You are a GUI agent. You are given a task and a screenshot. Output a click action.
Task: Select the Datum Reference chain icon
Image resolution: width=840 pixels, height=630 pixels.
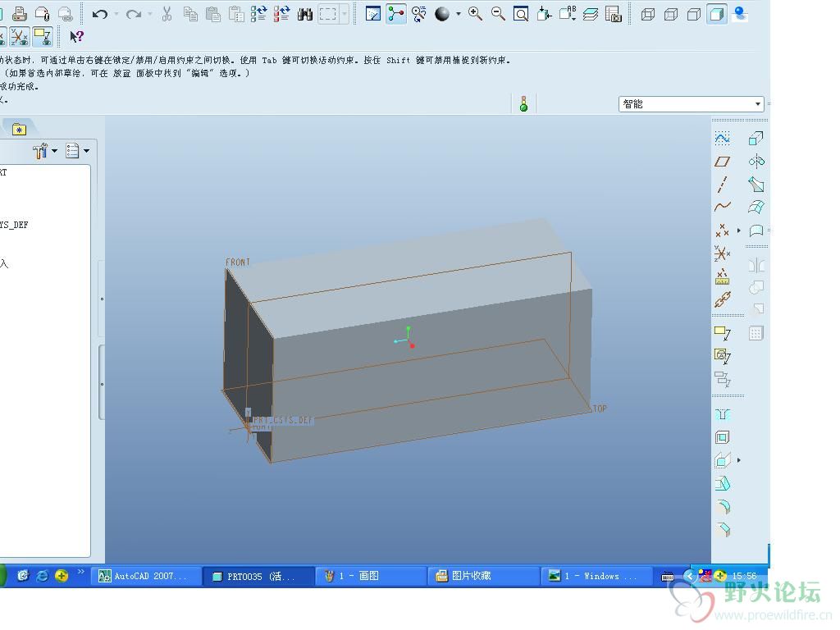point(722,299)
